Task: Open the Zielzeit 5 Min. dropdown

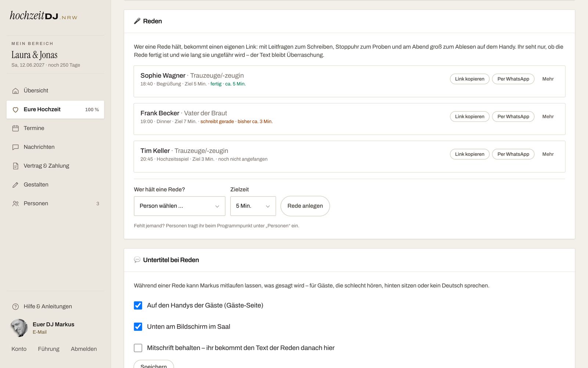Action: click(x=253, y=206)
